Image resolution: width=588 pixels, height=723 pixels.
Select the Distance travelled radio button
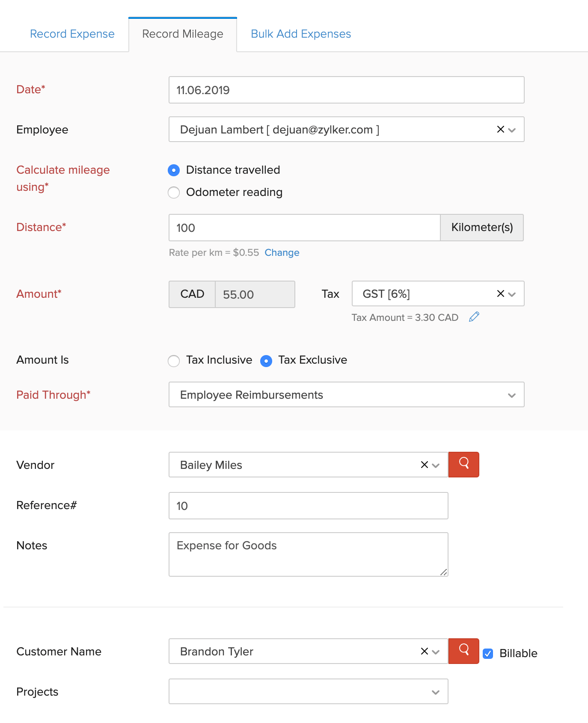[174, 170]
